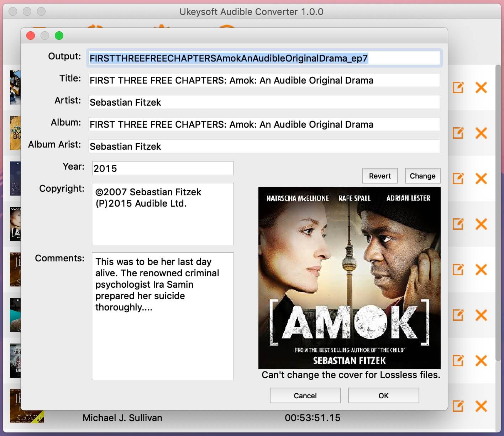504x436 pixels.
Task: Click the edit icon in the fourth list row
Action: pyautogui.click(x=458, y=224)
